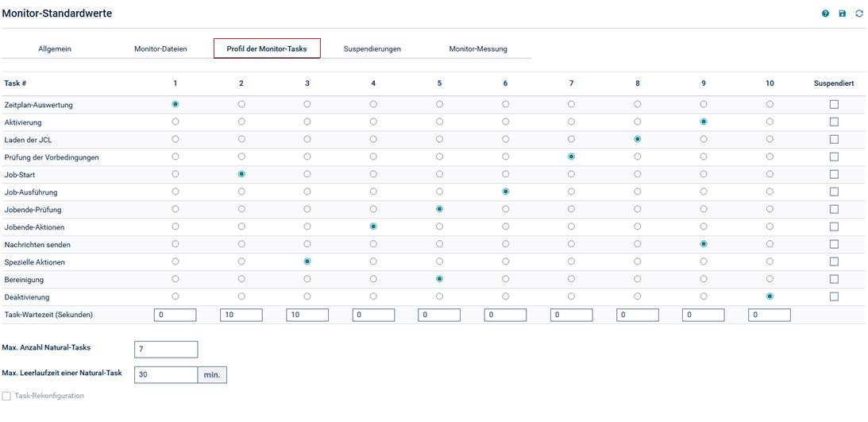Select task 9 for Aktivierung
The width and height of the screenshot is (868, 422).
(703, 122)
